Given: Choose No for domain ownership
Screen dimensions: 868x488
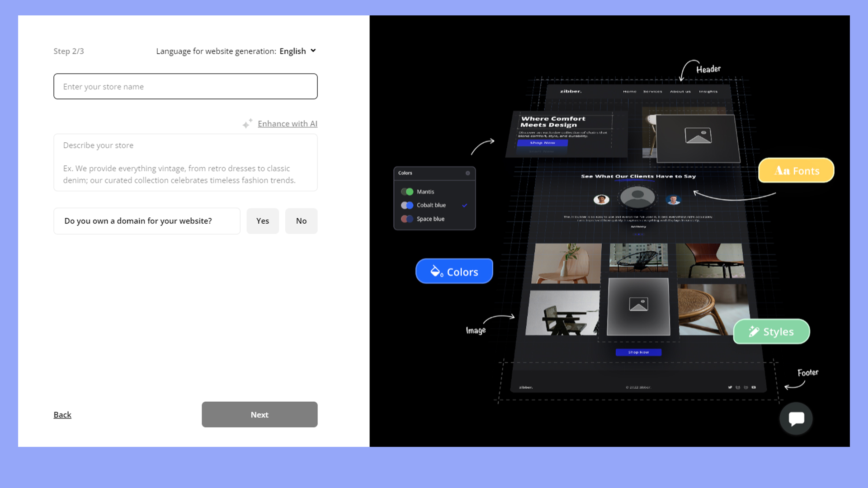Looking at the screenshot, I should click(301, 221).
